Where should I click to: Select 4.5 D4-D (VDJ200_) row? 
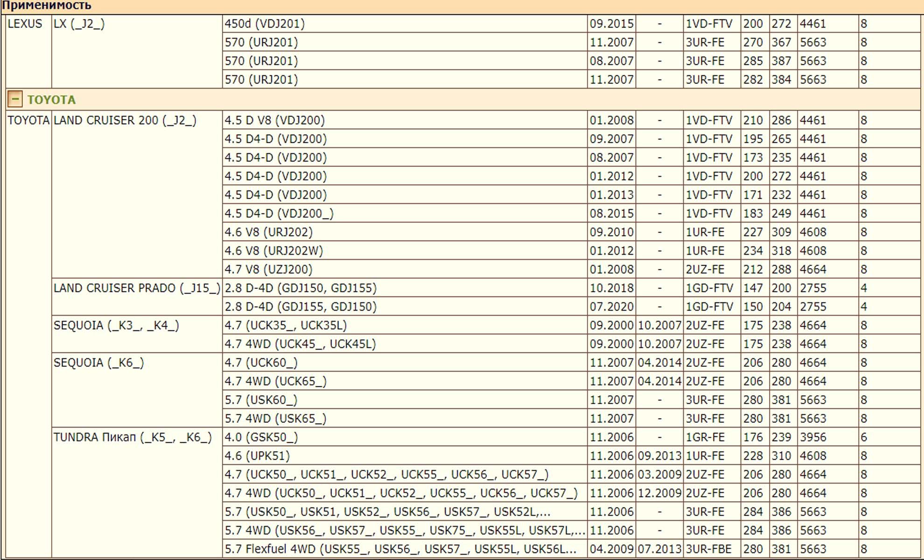(571, 214)
